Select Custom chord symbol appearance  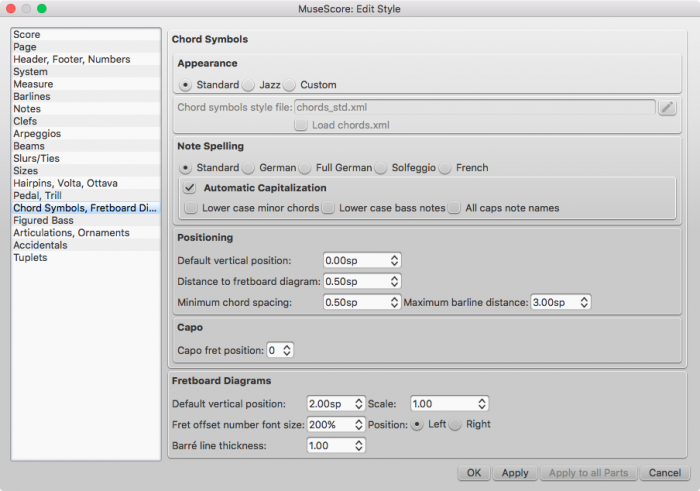tap(289, 85)
